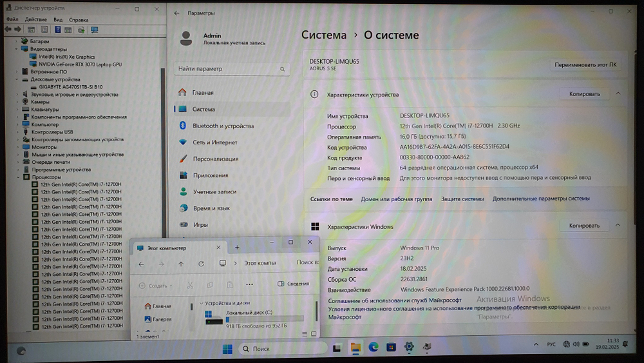Viewport: 644px width, 363px height.
Task: Copy device specifications with Копировать
Action: [585, 93]
